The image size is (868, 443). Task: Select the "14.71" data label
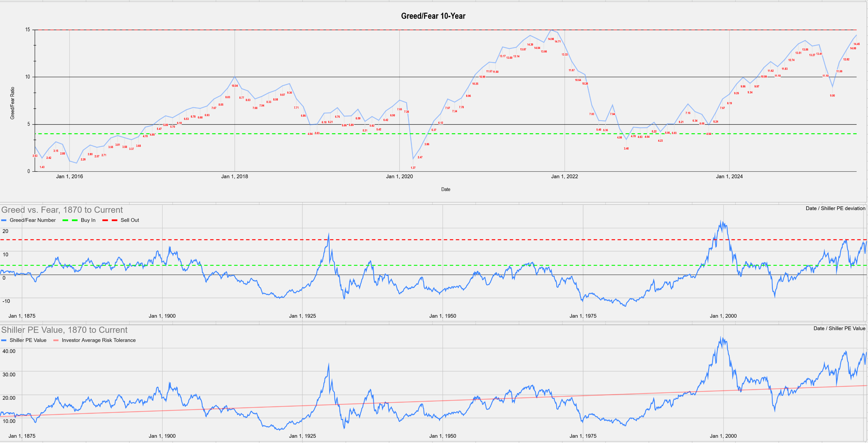point(558,42)
